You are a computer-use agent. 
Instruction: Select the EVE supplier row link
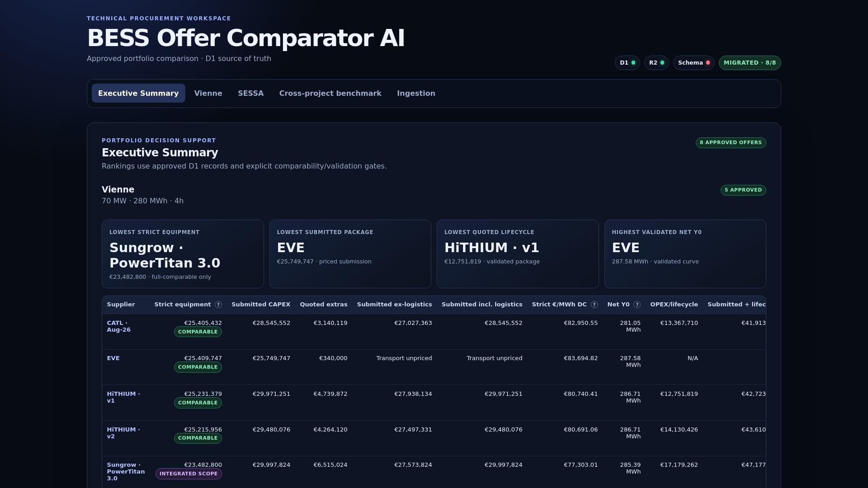113,358
